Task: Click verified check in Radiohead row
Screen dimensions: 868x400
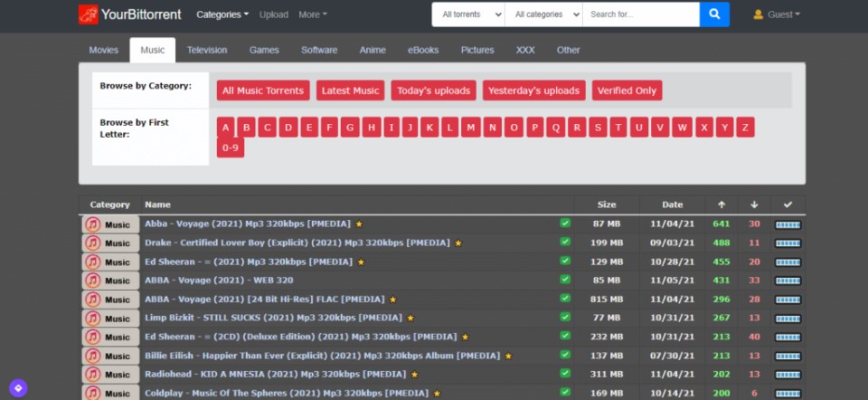Action: [x=564, y=374]
